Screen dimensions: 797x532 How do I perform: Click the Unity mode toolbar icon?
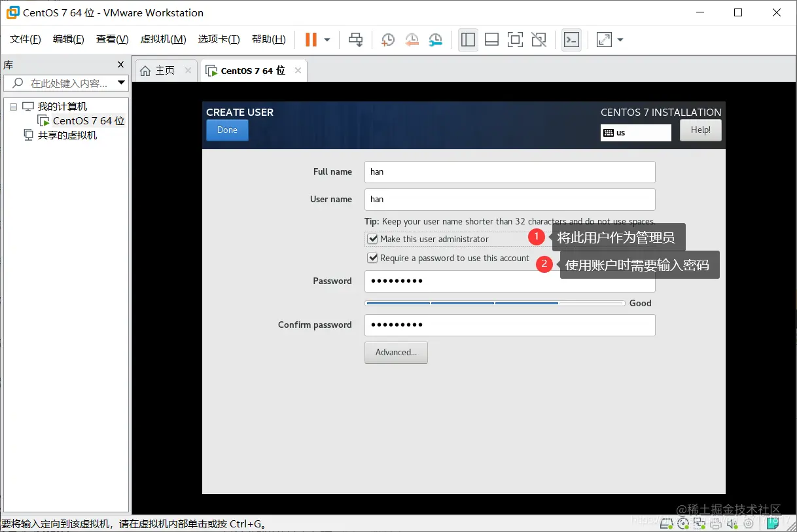click(539, 40)
